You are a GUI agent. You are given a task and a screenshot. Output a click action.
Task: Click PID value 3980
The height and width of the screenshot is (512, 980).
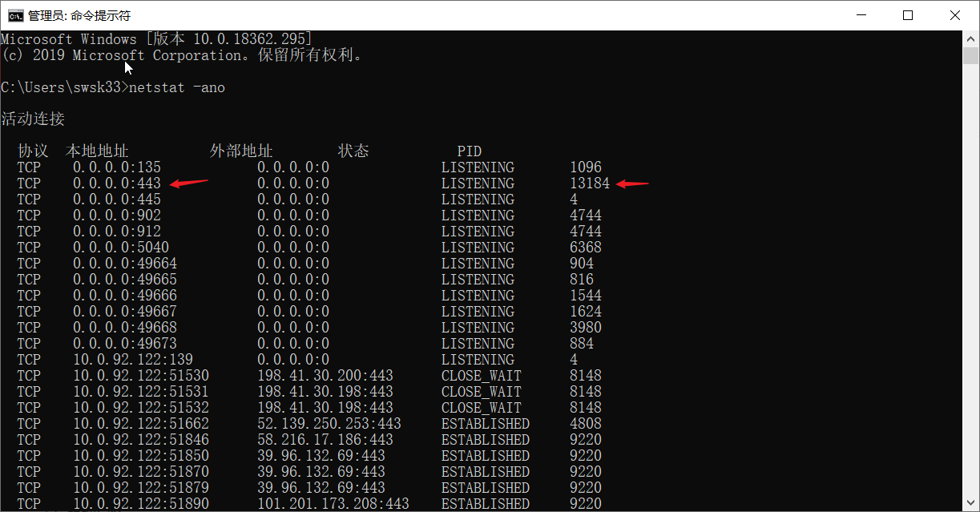click(586, 328)
